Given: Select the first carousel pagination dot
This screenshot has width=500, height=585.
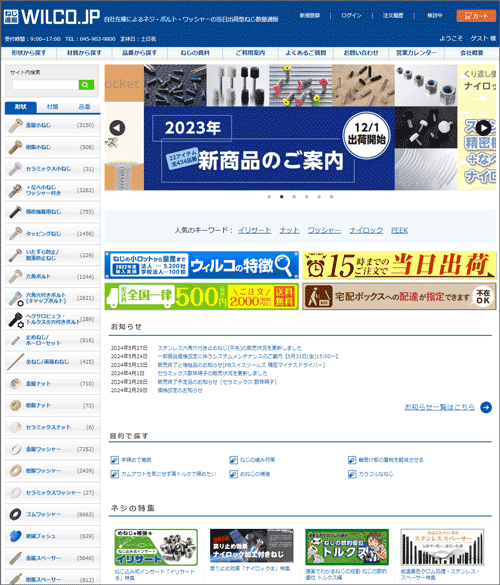Looking at the screenshot, I should (269, 197).
